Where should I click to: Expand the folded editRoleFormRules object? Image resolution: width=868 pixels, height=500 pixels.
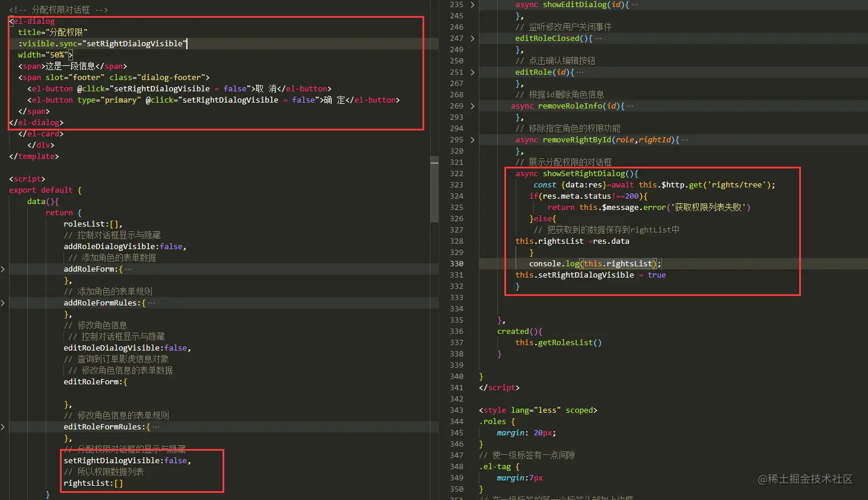(3, 427)
